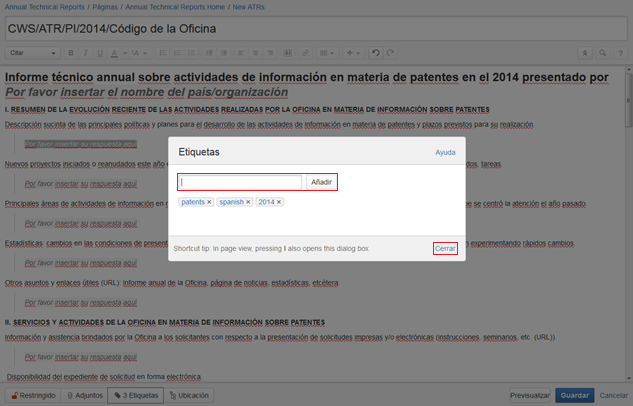Screen dimensions: 633x406
Task: Click the Redo arrow icon
Action: point(390,52)
